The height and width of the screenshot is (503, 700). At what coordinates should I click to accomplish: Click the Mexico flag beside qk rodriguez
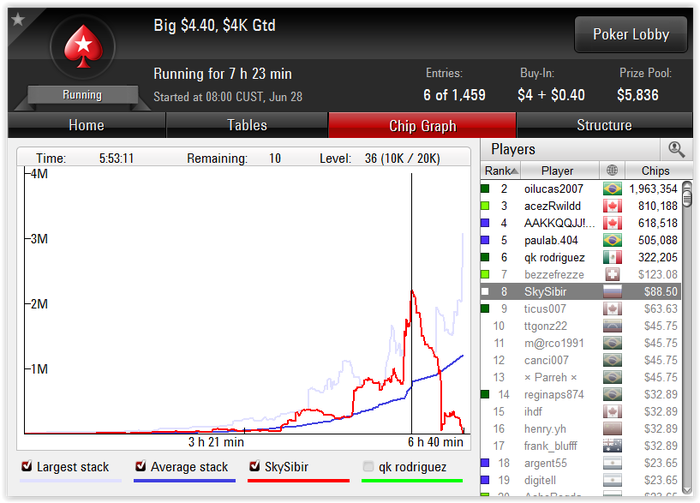(x=612, y=258)
